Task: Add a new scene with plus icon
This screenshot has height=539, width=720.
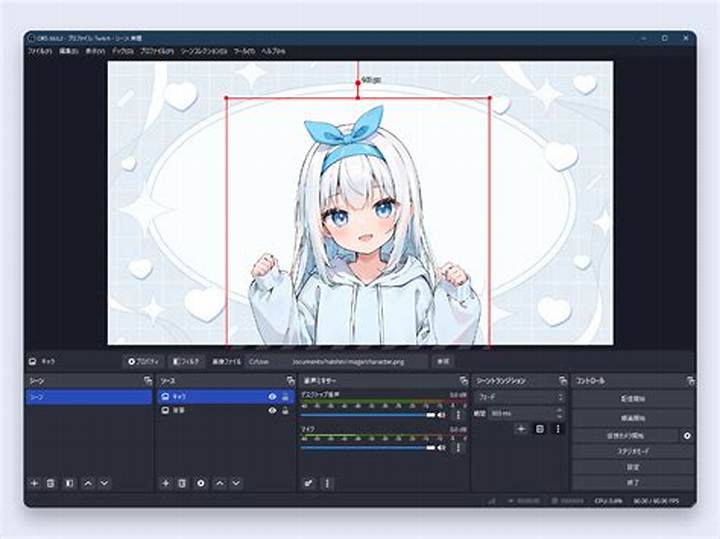Action: pyautogui.click(x=34, y=483)
